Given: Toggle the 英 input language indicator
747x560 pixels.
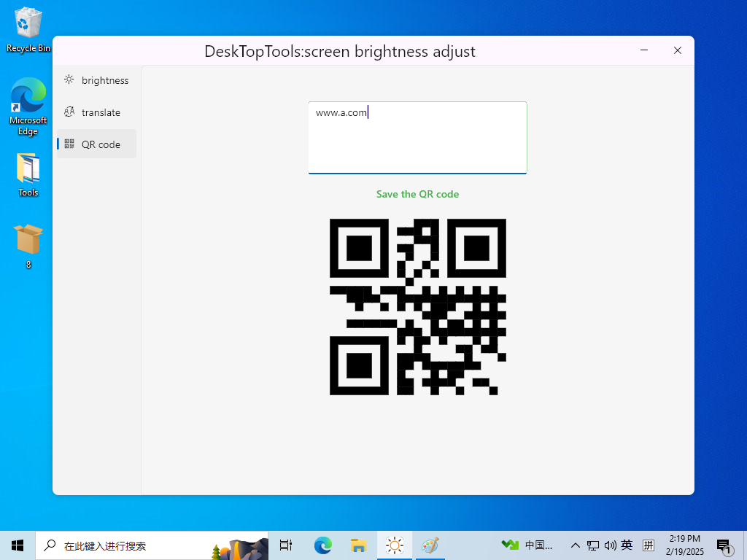Looking at the screenshot, I should [627, 545].
